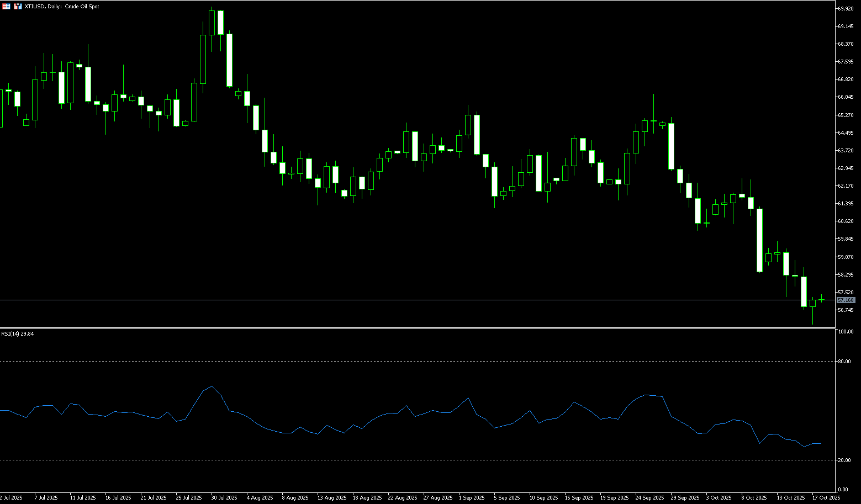Click the RSI 80.00 level label
This screenshot has height=504, width=861.
point(844,362)
